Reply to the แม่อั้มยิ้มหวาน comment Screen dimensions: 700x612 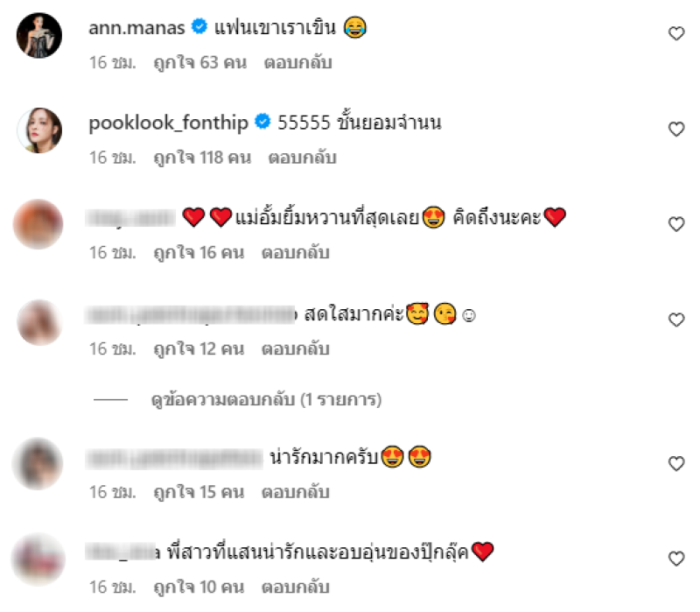click(x=296, y=253)
